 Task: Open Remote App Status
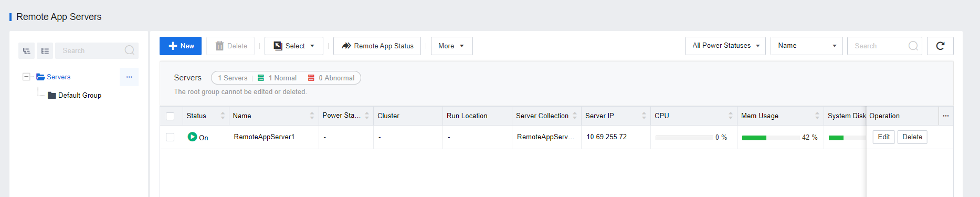point(377,46)
